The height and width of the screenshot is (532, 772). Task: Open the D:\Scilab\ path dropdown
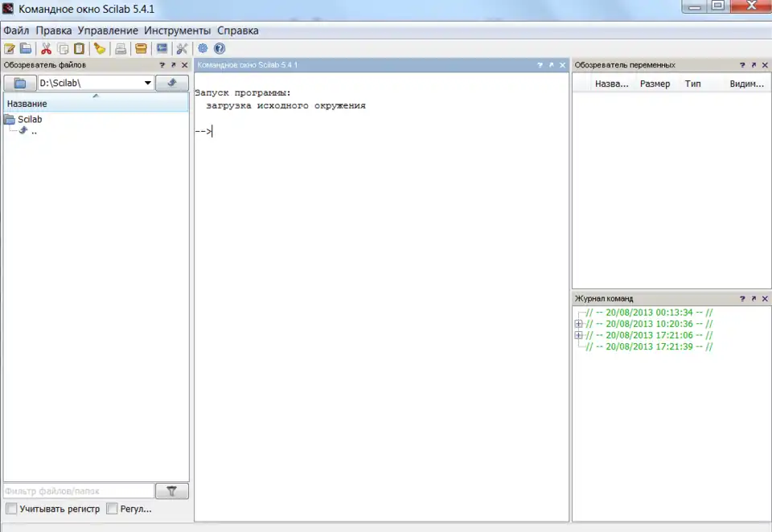click(x=148, y=83)
